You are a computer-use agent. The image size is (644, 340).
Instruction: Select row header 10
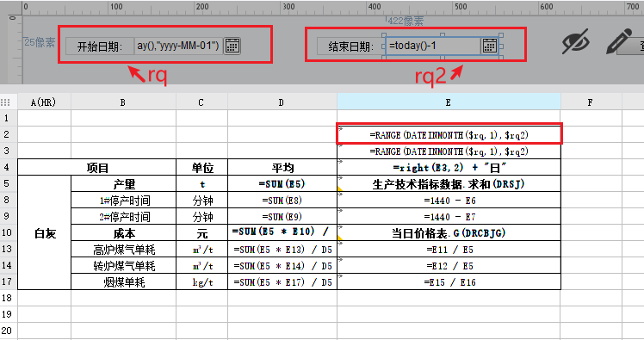9,232
